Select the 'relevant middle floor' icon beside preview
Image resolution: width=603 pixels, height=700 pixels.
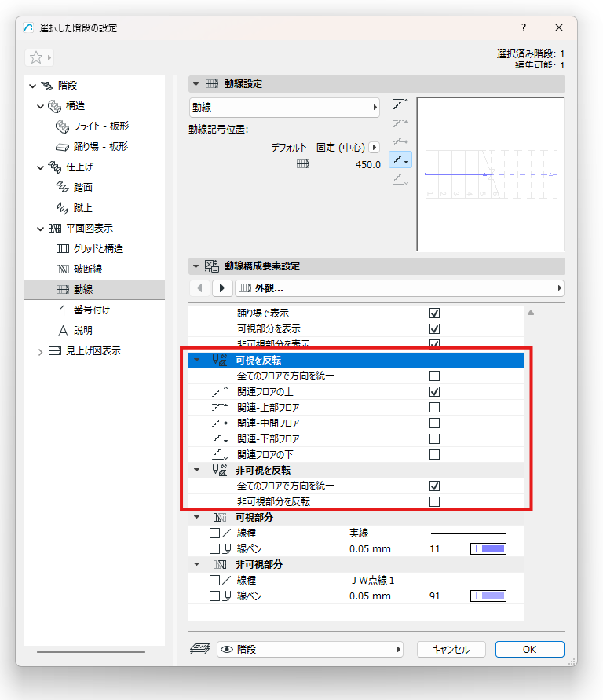point(400,142)
